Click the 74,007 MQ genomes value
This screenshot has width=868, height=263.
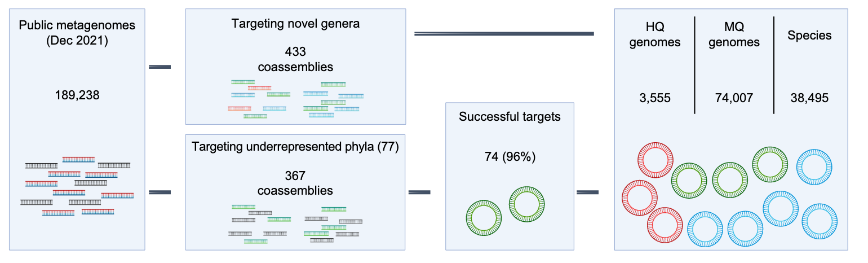pos(734,98)
